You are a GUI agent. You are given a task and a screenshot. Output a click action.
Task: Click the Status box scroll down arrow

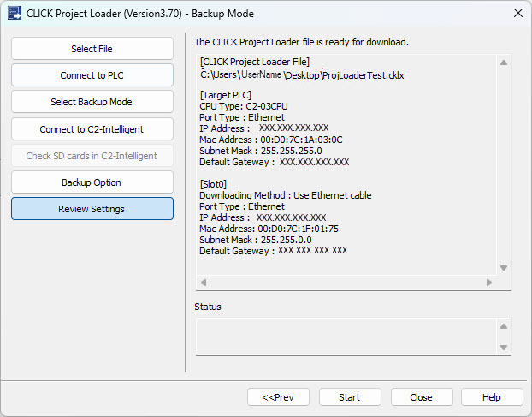pos(504,348)
